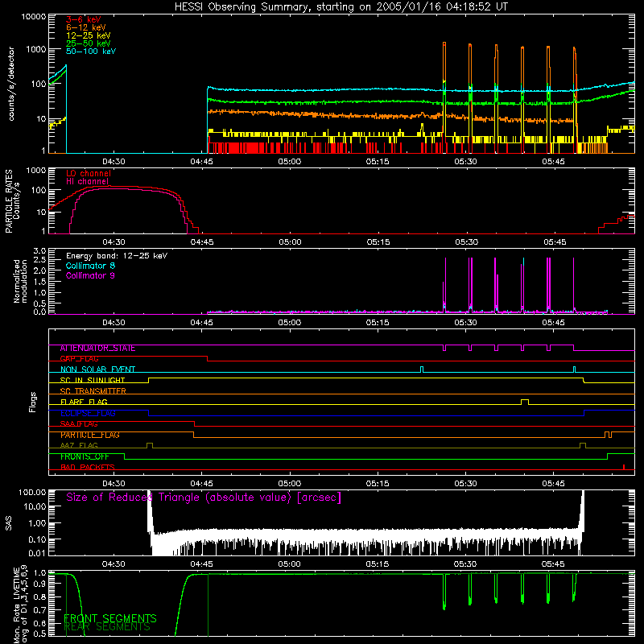This screenshot has height=644, width=644.
Task: Click the FLARE_FLAG label
Action: tap(84, 402)
